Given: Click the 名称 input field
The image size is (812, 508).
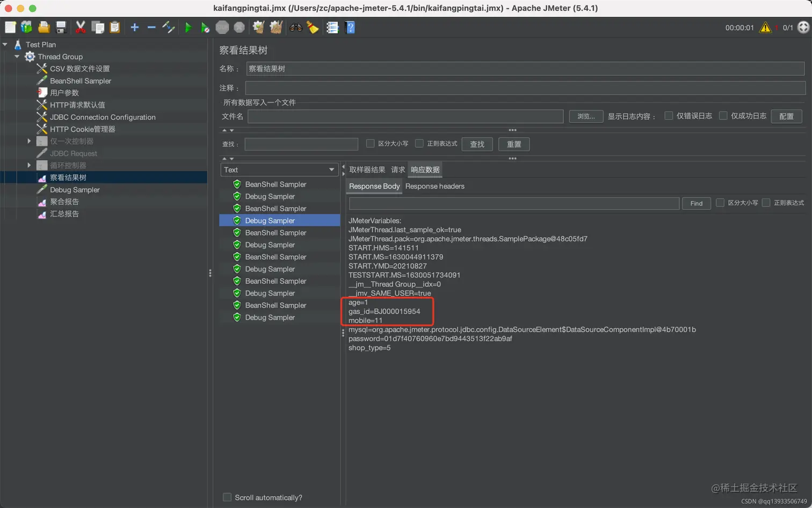Looking at the screenshot, I should (525, 69).
